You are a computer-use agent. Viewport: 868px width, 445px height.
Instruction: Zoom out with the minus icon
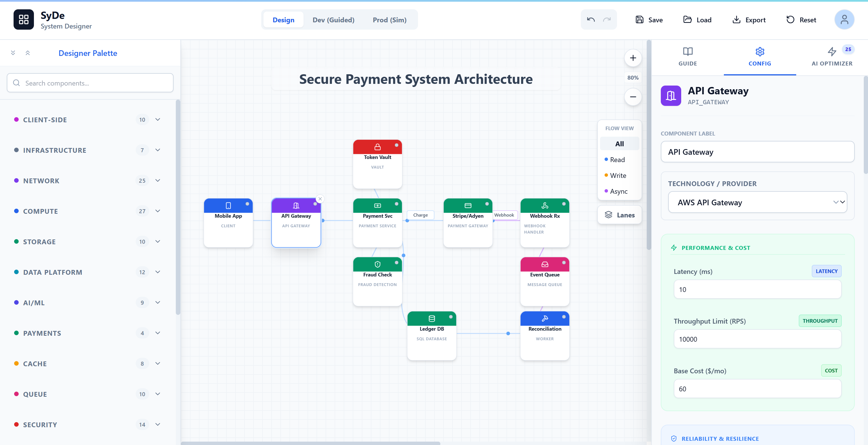pyautogui.click(x=633, y=97)
